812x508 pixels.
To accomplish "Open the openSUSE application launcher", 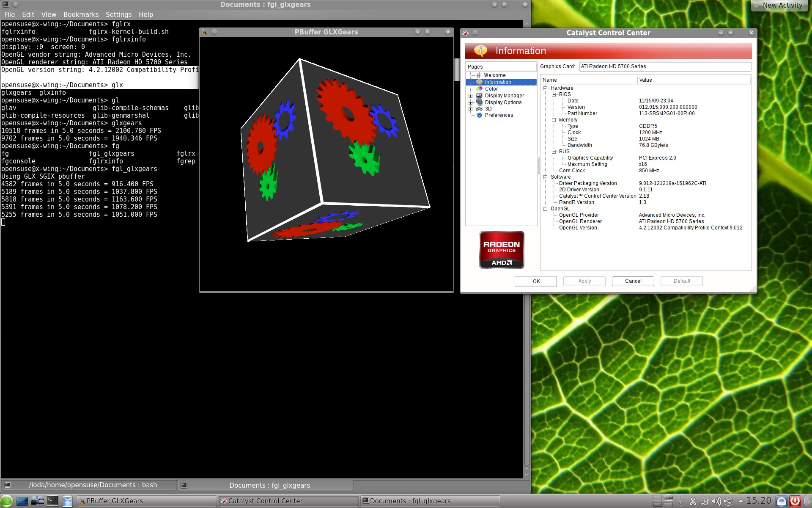I will coord(7,501).
